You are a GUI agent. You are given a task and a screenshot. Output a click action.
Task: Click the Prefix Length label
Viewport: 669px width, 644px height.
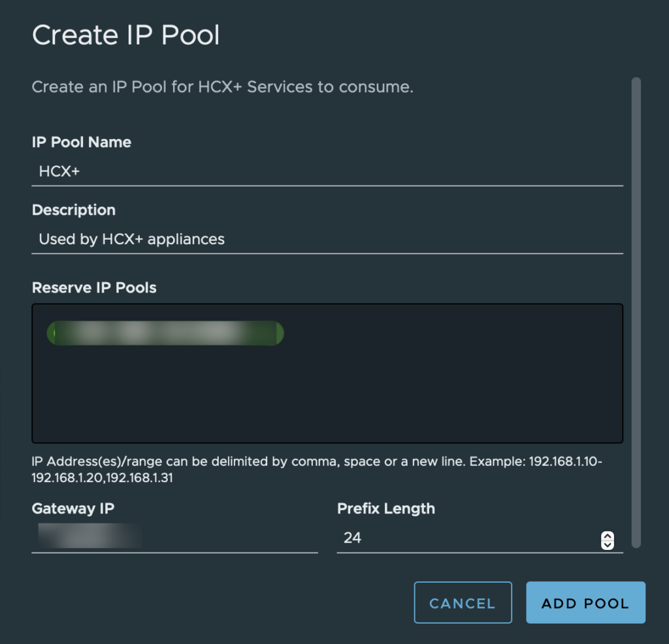(386, 508)
